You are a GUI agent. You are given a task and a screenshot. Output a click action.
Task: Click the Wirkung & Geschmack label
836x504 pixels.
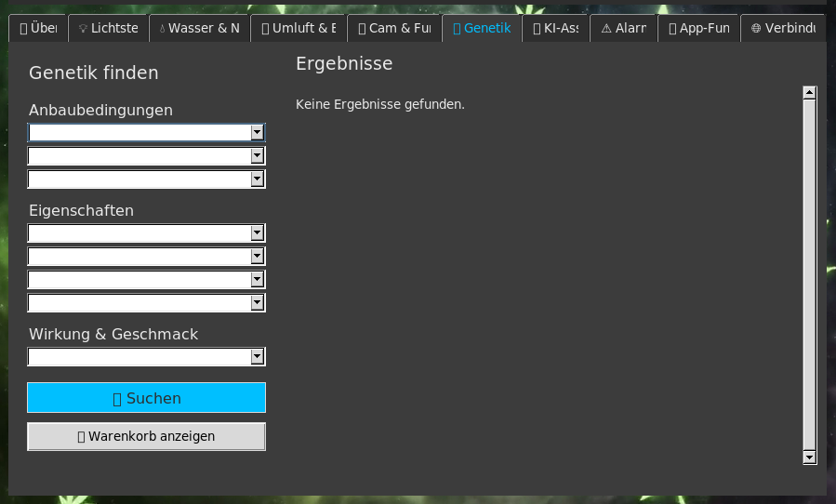113,335
